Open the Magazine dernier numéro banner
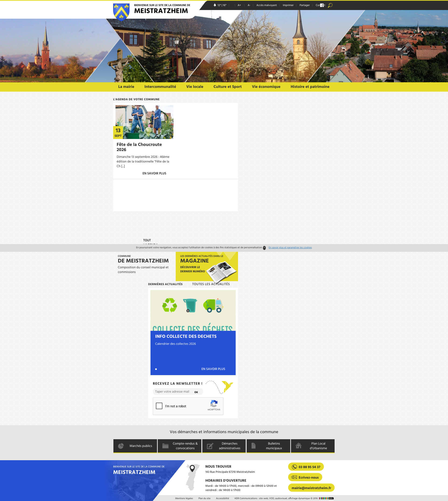 click(207, 266)
